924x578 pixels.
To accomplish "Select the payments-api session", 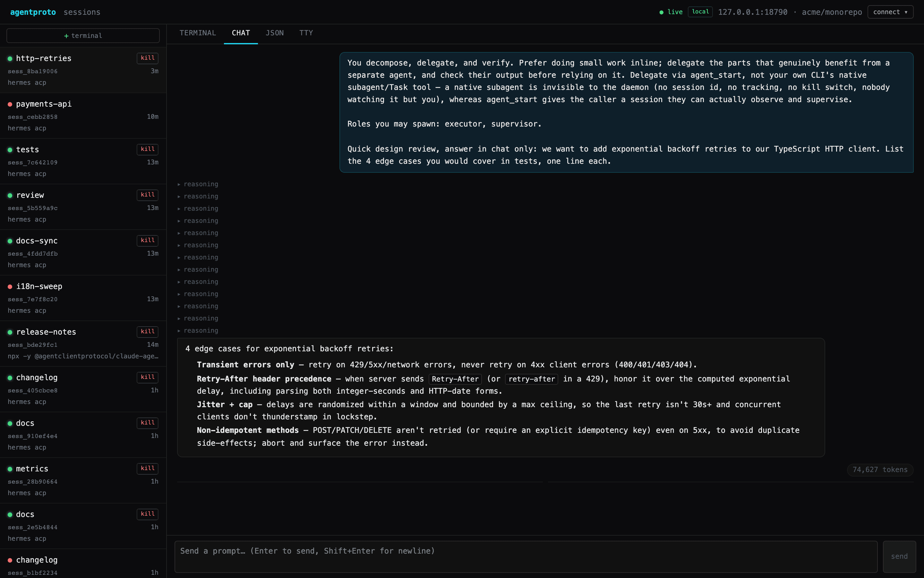I will pyautogui.click(x=83, y=116).
